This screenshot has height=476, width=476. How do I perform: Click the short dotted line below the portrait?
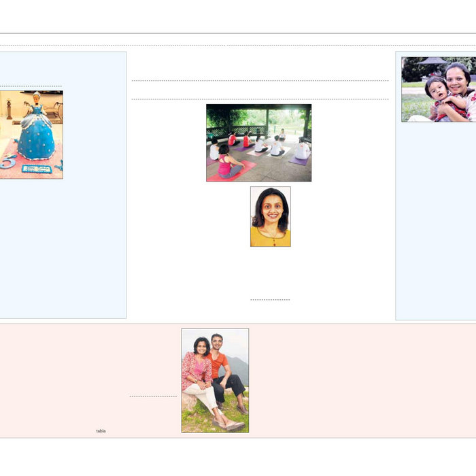pyautogui.click(x=270, y=299)
